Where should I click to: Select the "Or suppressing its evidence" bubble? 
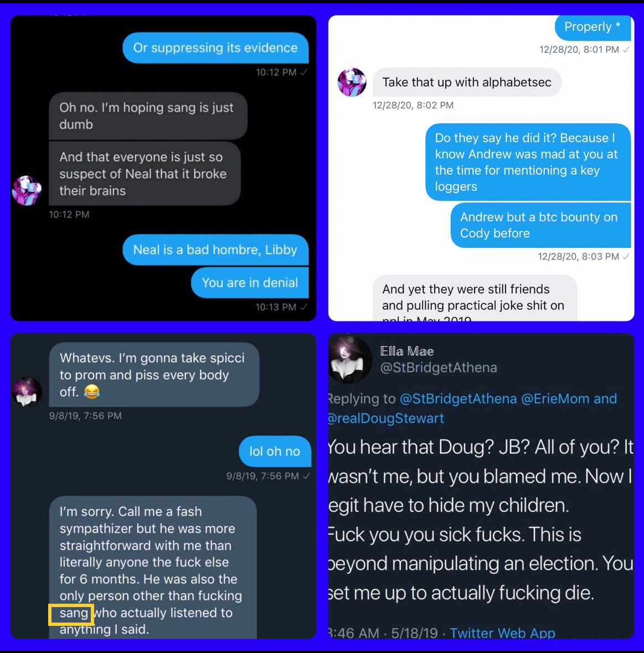click(215, 48)
